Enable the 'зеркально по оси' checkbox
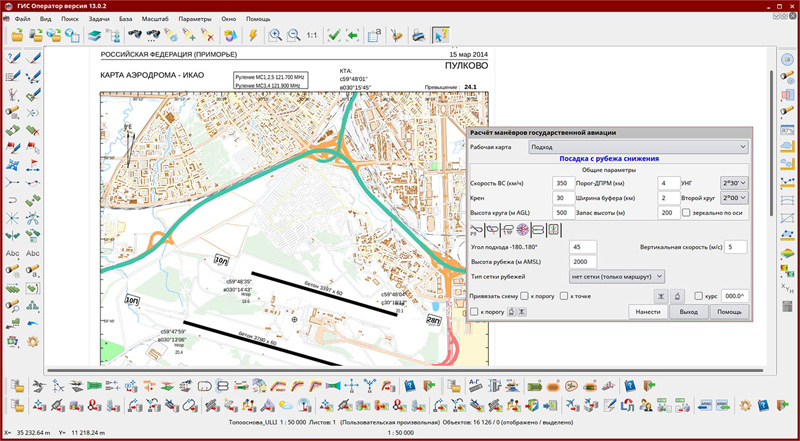800x441 pixels. (686, 212)
